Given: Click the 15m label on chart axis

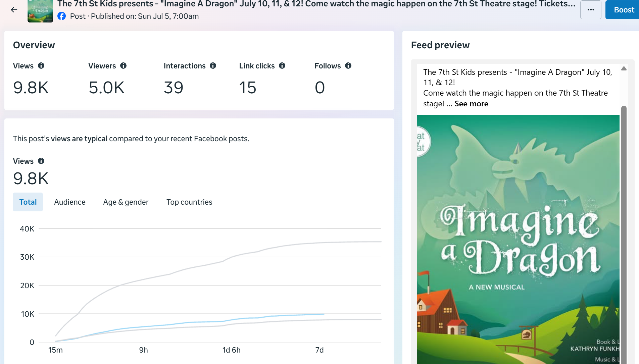Looking at the screenshot, I should click(55, 350).
